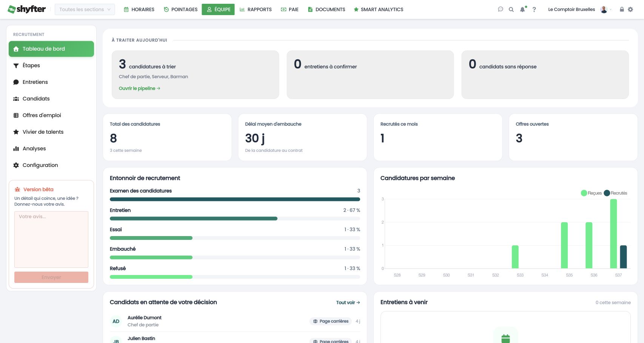Screen dimensions: 644x343
Task: Select the Équipe tab
Action: (218, 9)
